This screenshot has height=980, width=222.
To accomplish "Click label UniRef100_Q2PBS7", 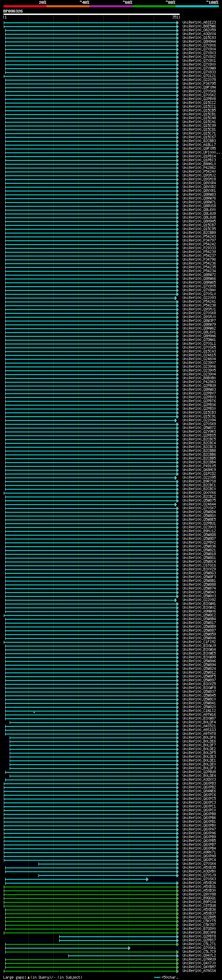I will [199, 940].
